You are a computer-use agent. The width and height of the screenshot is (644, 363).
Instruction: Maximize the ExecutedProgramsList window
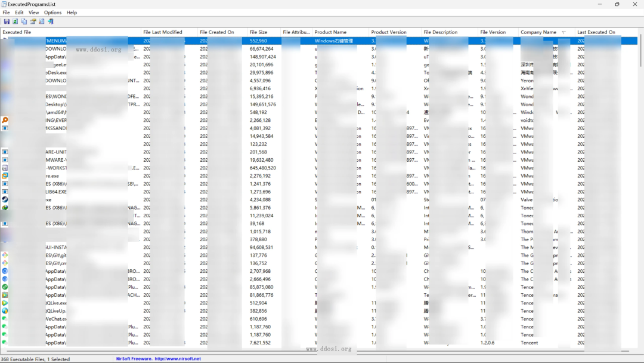(x=617, y=4)
